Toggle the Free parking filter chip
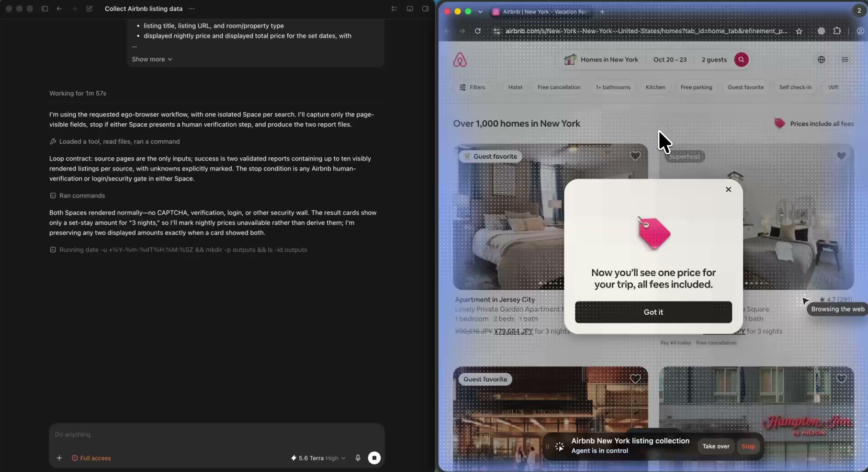Image resolution: width=868 pixels, height=472 pixels. [696, 87]
